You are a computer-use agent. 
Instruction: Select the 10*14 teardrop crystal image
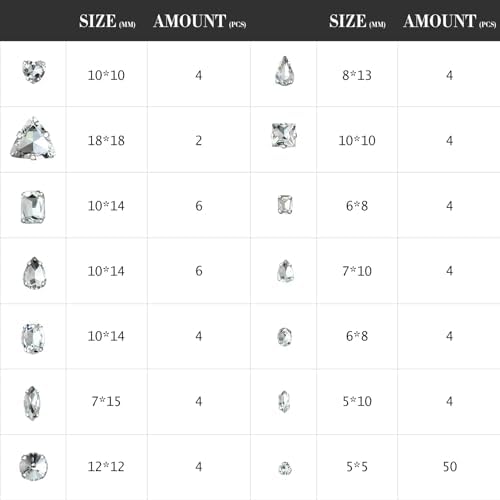point(34,273)
